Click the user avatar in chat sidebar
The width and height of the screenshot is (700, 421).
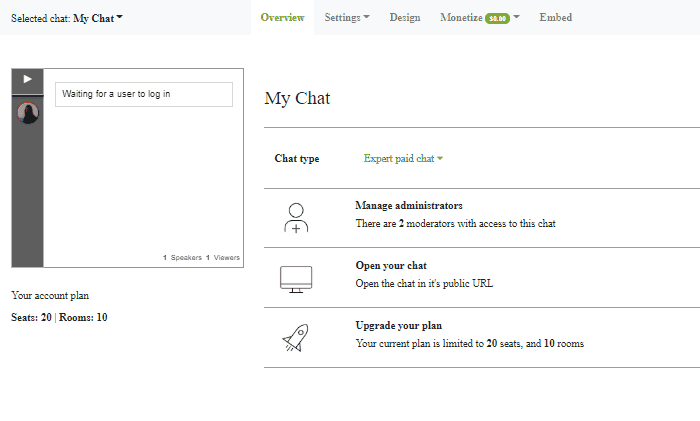tap(28, 113)
